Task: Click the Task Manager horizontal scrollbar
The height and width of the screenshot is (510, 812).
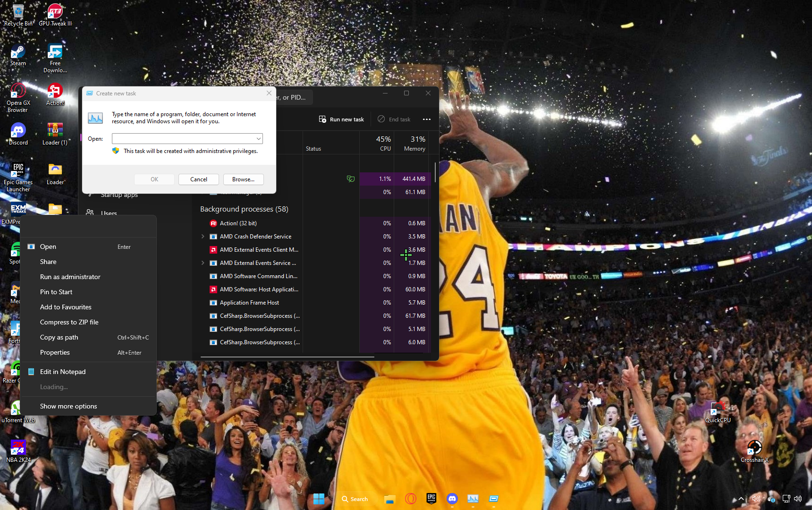Action: 287,357
